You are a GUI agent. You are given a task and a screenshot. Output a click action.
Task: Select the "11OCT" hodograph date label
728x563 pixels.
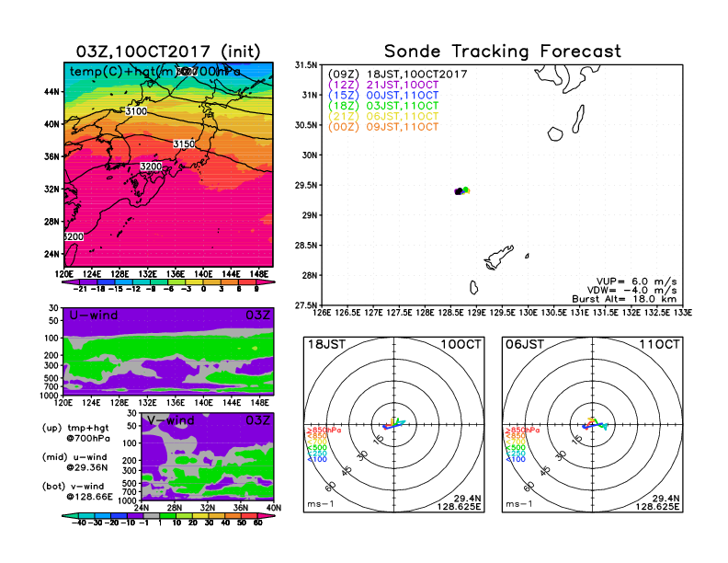[659, 345]
